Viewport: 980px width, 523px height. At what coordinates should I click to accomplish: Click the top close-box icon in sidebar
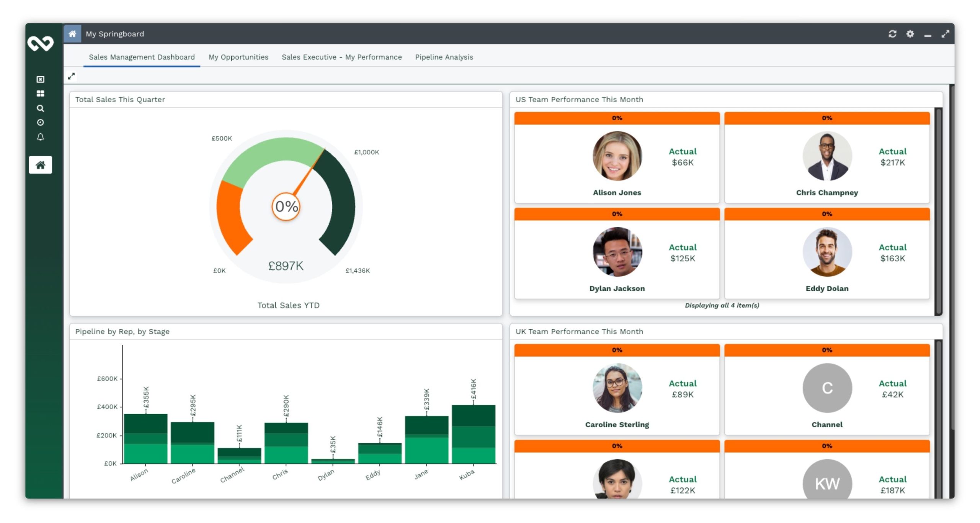pyautogui.click(x=40, y=79)
